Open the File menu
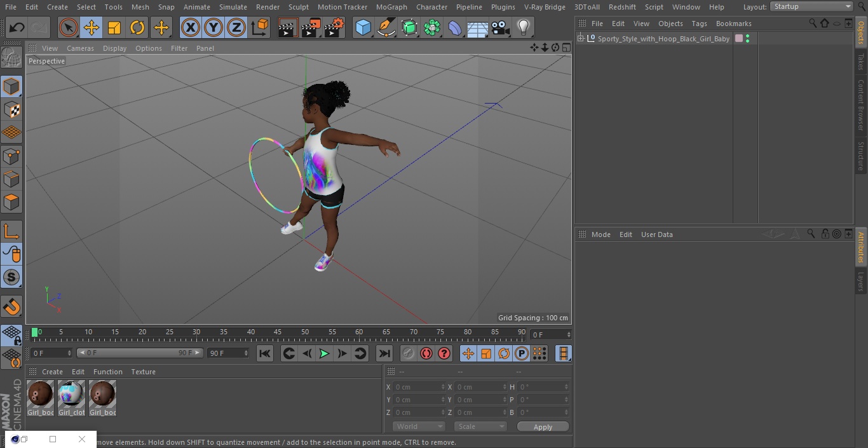The width and height of the screenshot is (868, 448). point(10,7)
